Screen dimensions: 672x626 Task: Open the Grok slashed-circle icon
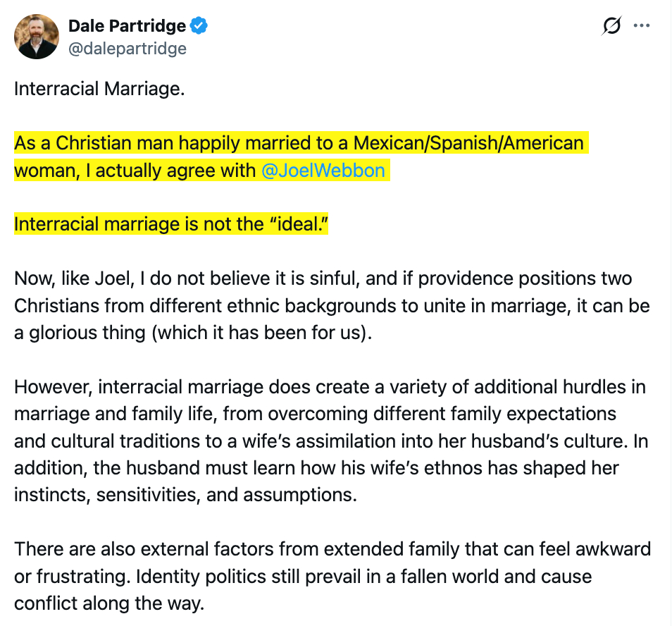point(611,27)
